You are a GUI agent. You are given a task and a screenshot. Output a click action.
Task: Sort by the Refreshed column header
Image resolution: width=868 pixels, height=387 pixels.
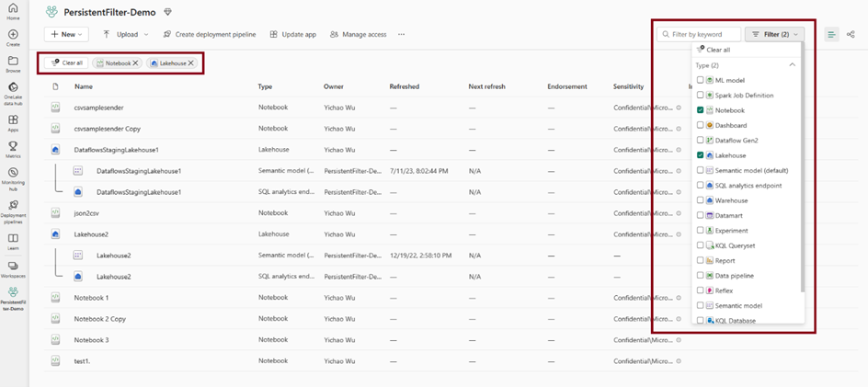coord(404,87)
